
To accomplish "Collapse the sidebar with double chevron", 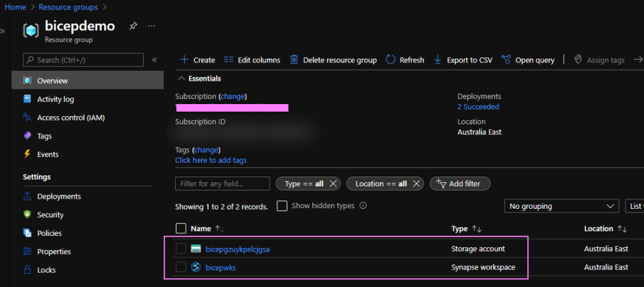I will [x=154, y=60].
